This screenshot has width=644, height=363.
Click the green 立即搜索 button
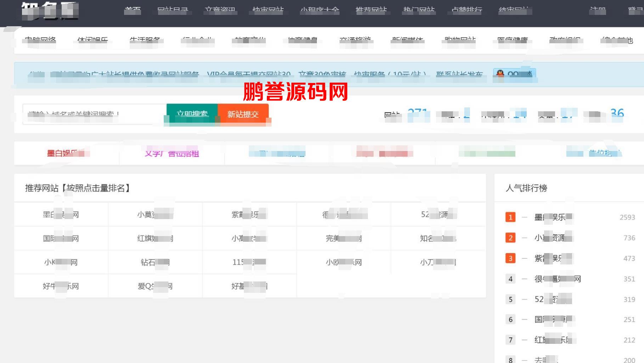[192, 114]
